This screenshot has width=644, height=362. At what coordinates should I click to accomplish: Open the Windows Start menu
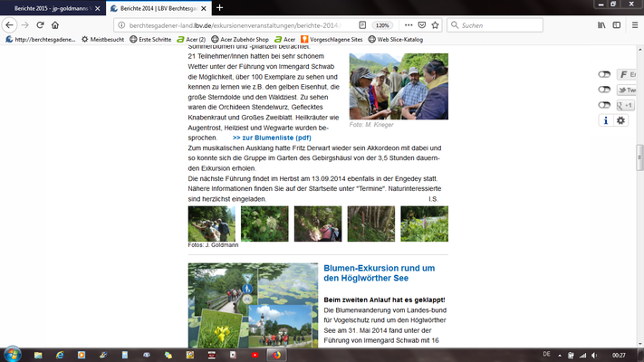click(13, 355)
